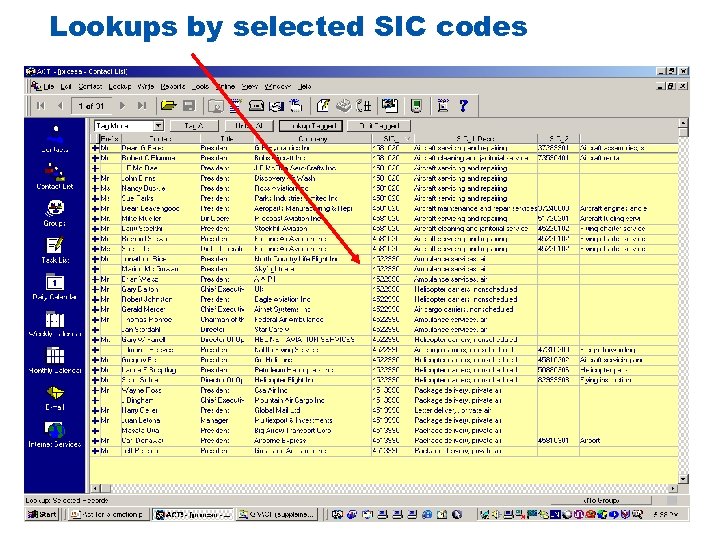Click the notepad lines toolbar icon
The height and width of the screenshot is (540, 720).
click(x=235, y=106)
